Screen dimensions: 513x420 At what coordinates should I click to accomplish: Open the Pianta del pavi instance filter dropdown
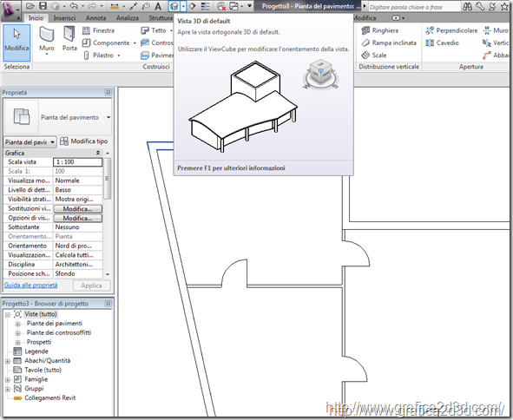(30, 142)
